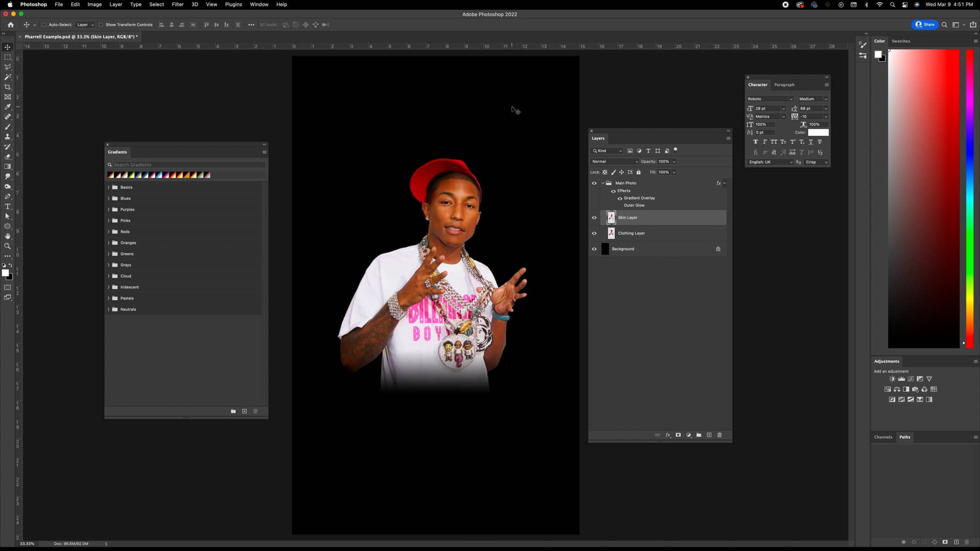Viewport: 980px width, 551px height.
Task: Activate the Zoom tool
Action: (8, 246)
